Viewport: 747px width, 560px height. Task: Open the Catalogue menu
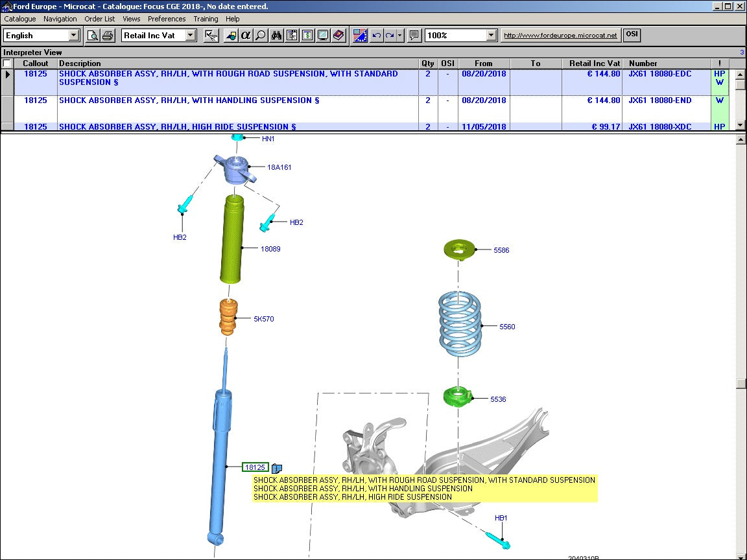point(20,19)
